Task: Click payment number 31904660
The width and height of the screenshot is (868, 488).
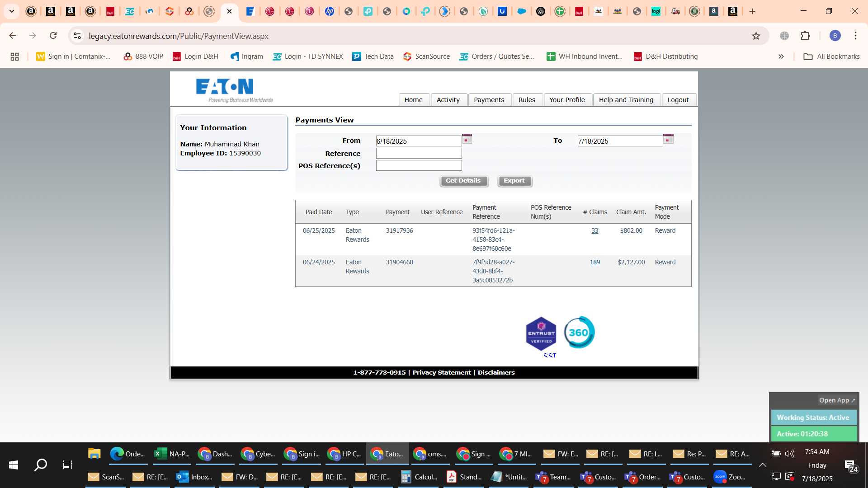Action: pyautogui.click(x=399, y=262)
